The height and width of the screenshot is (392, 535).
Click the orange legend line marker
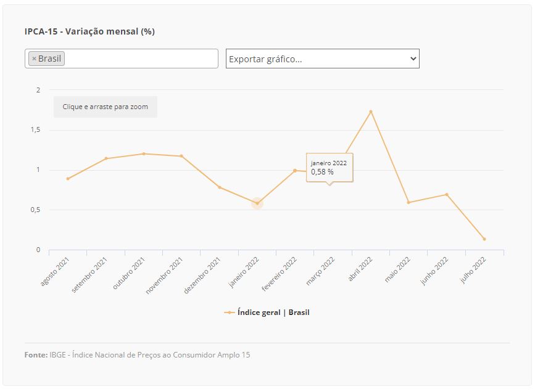(x=229, y=312)
